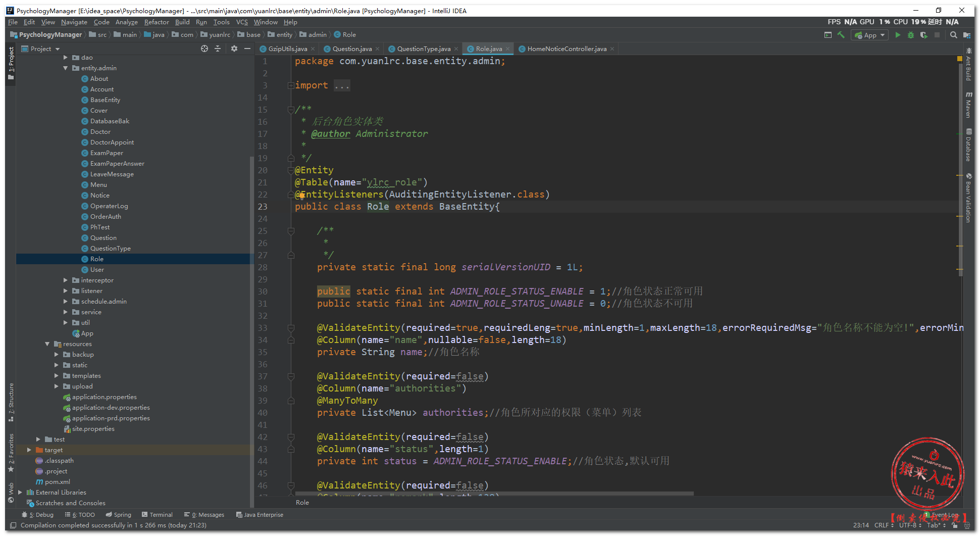This screenshot has height=536, width=980.
Task: Click the editor horizontal scrollbar
Action: [x=494, y=494]
